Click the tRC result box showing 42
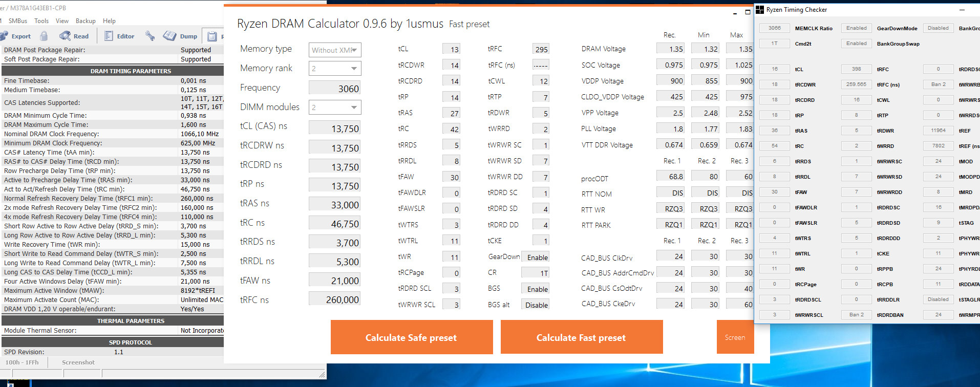The width and height of the screenshot is (980, 387). 451,129
